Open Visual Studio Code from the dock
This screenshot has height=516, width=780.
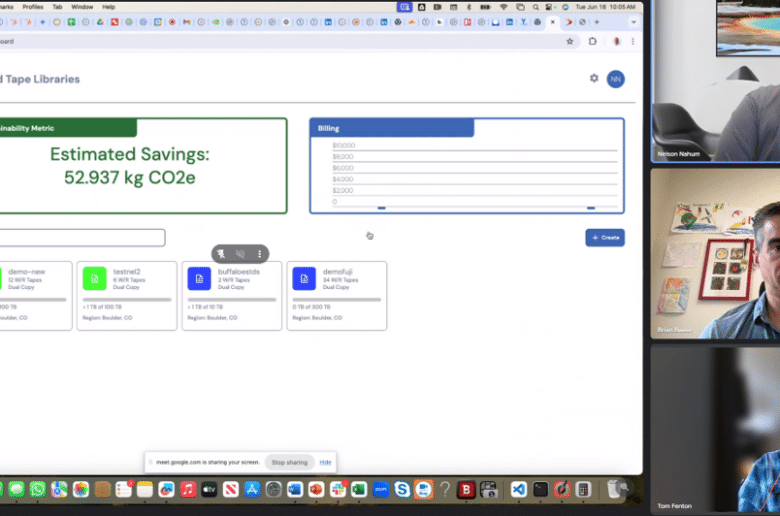[518, 490]
